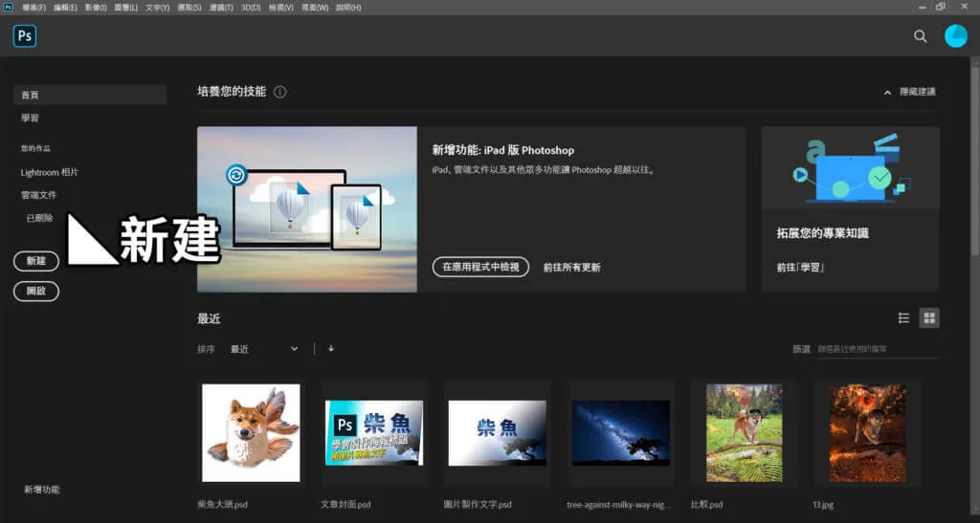
Task: Open the 圖層(L) menu
Action: tap(125, 8)
